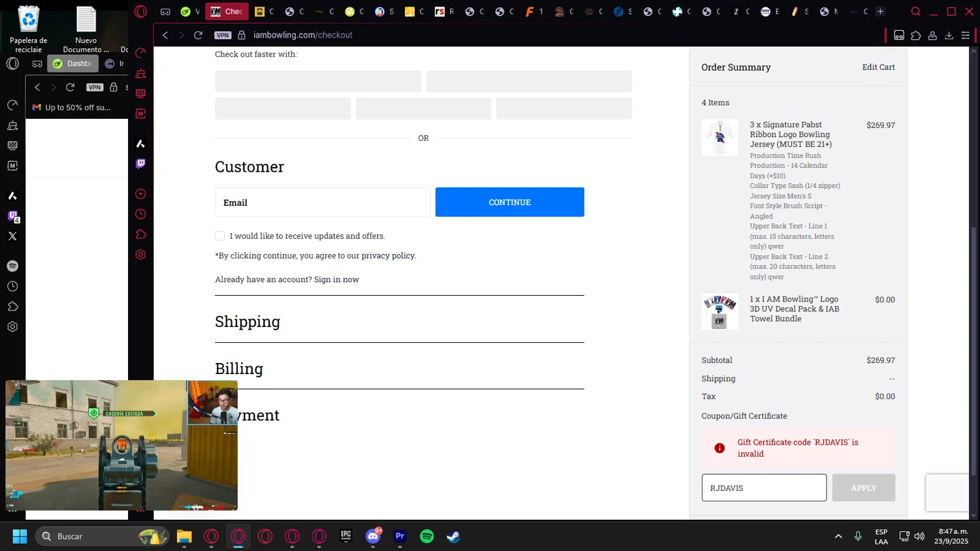Screen dimensions: 980x551
Task: Click the blue CONTINUE button
Action: point(510,202)
